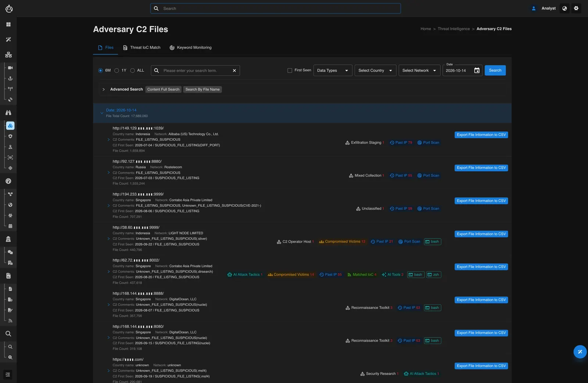Screen dimensions: 588x383
Task: Expand the 149.129 entry row chevron
Action: [x=108, y=140]
